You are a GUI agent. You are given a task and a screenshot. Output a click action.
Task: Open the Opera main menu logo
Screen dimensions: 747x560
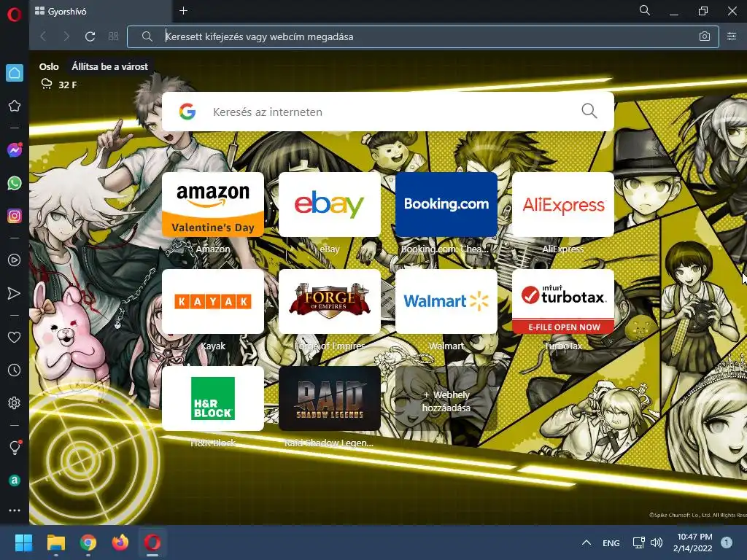click(15, 15)
